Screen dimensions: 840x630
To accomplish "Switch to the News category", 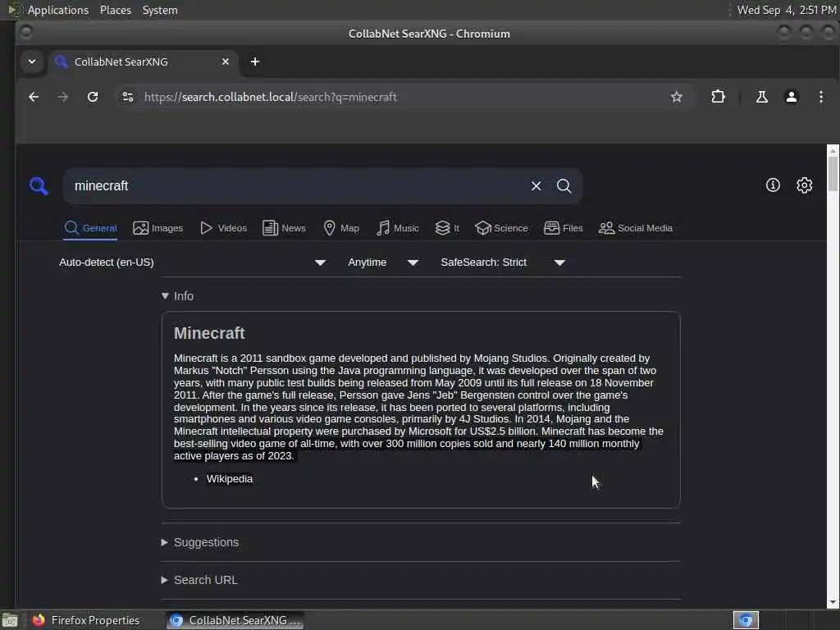I will pyautogui.click(x=285, y=228).
